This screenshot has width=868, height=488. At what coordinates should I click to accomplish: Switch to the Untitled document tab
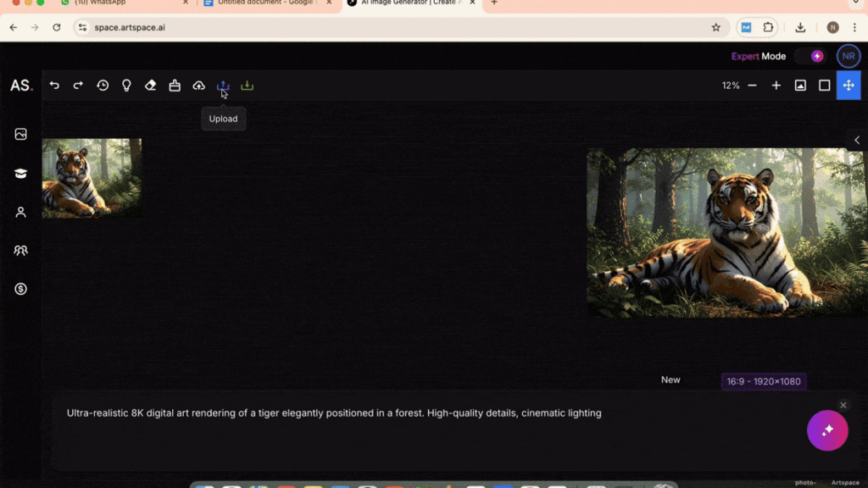(x=263, y=3)
